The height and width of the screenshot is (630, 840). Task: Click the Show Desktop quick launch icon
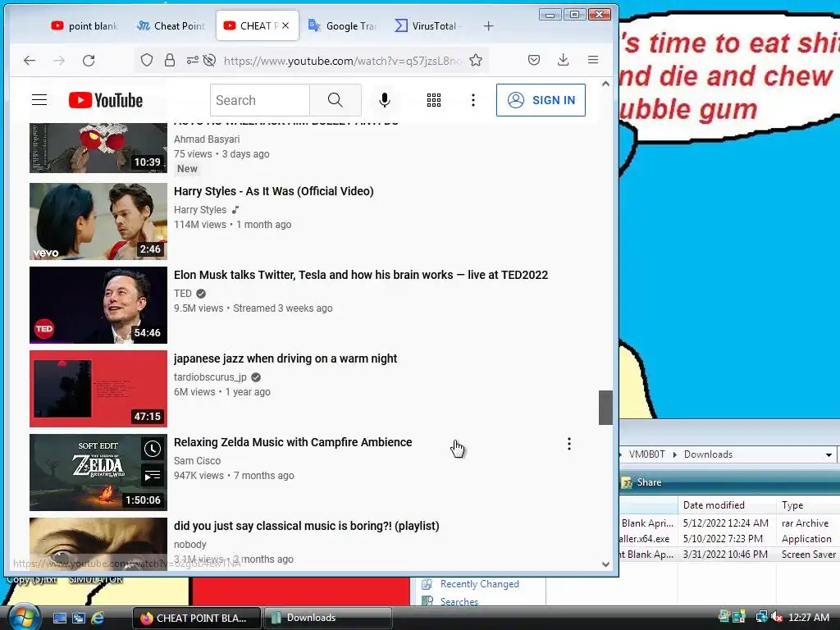(x=59, y=618)
